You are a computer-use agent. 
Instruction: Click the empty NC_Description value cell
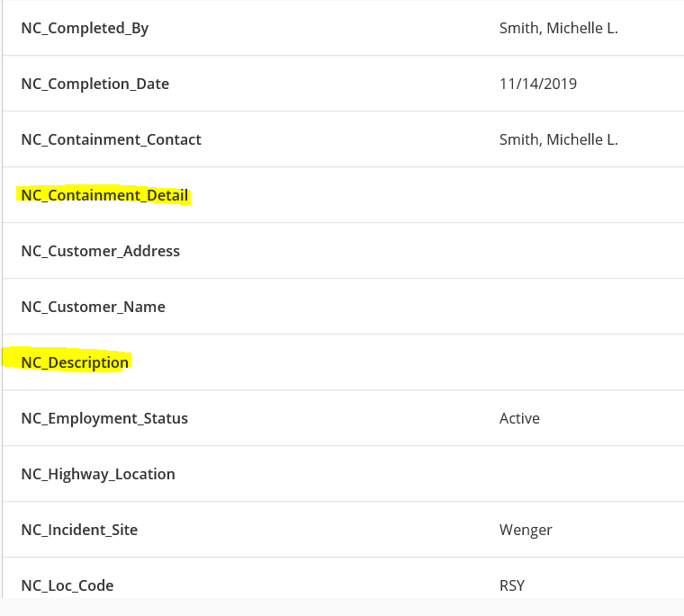[x=558, y=362]
